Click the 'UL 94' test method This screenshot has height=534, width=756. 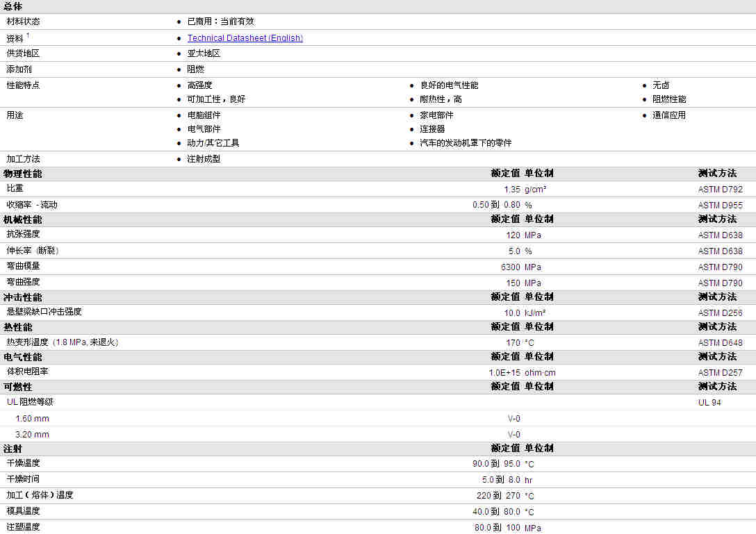(x=709, y=403)
